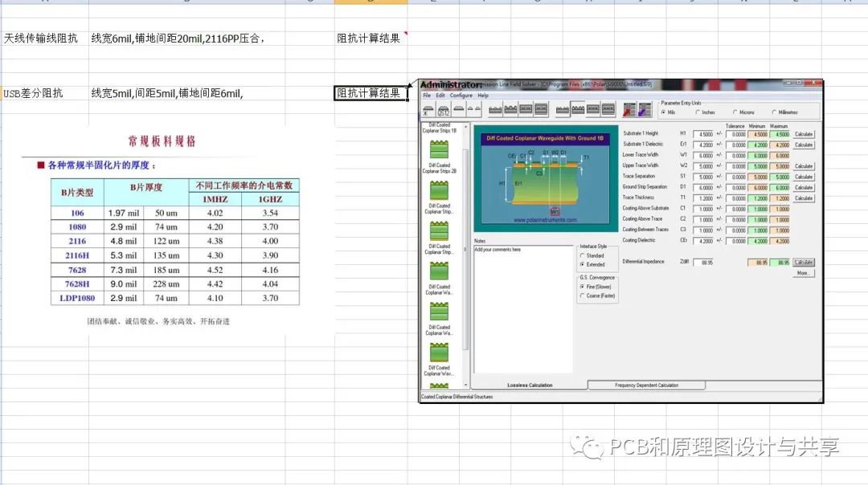The image size is (868, 485).
Task: Click the QS12 structure toolbar icon
Action: pyautogui.click(x=444, y=110)
